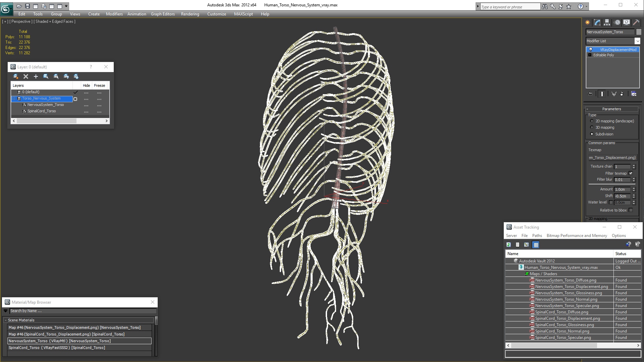The height and width of the screenshot is (362, 644).
Task: Toggle Hide for NervousSystem_Torso row
Action: [x=86, y=106]
